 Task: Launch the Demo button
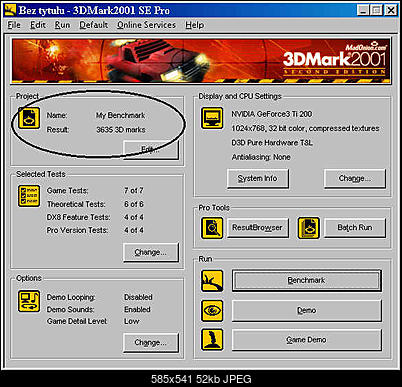click(307, 310)
